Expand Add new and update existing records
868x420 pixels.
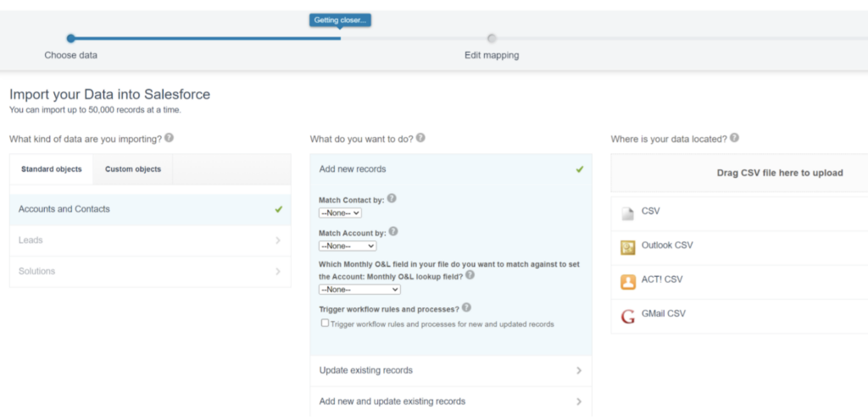point(450,401)
